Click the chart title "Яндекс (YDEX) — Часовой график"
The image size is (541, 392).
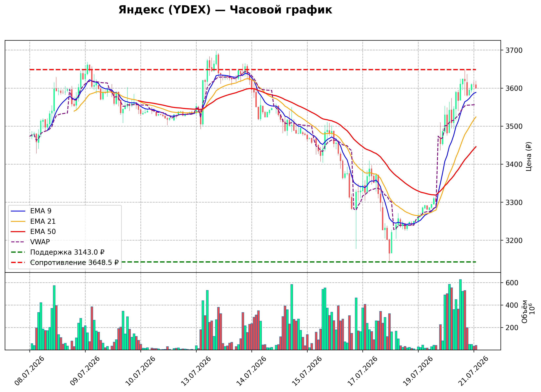(225, 10)
